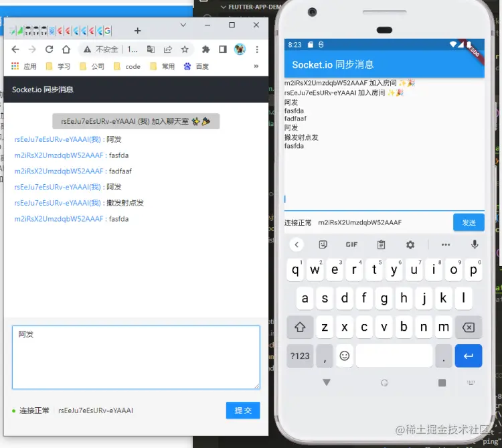Tap the backspace key
This screenshot has width=502, height=448.
click(x=469, y=327)
